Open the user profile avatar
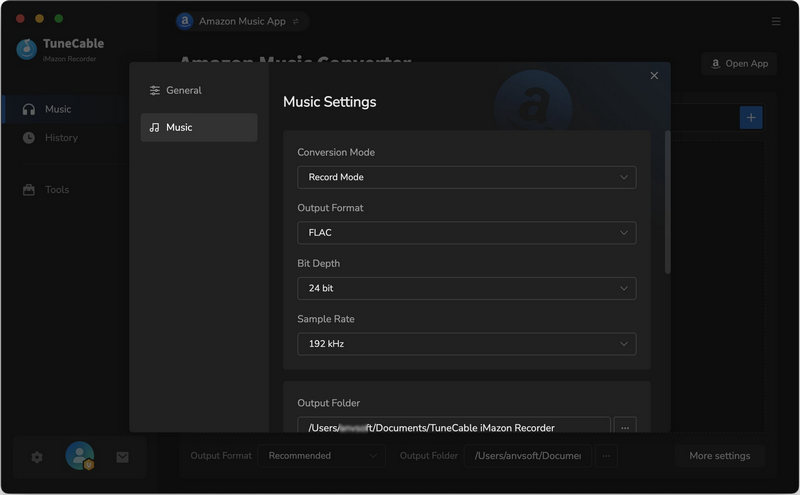The height and width of the screenshot is (495, 800). click(80, 456)
